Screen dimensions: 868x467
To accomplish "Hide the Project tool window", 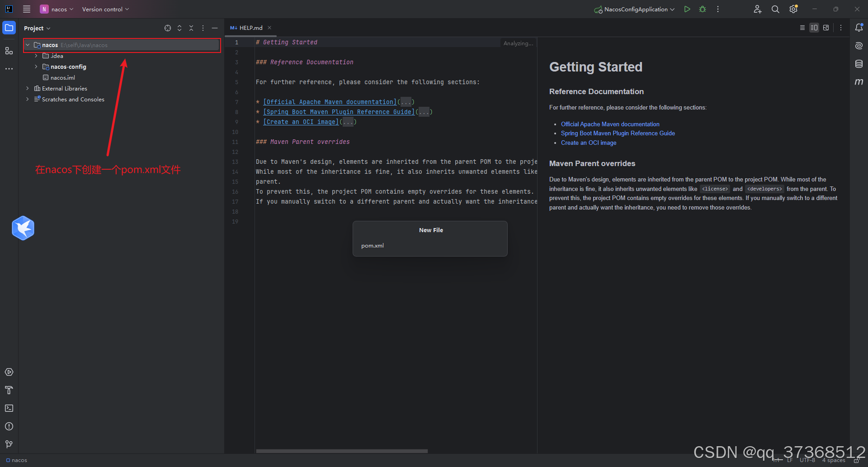I will [215, 28].
